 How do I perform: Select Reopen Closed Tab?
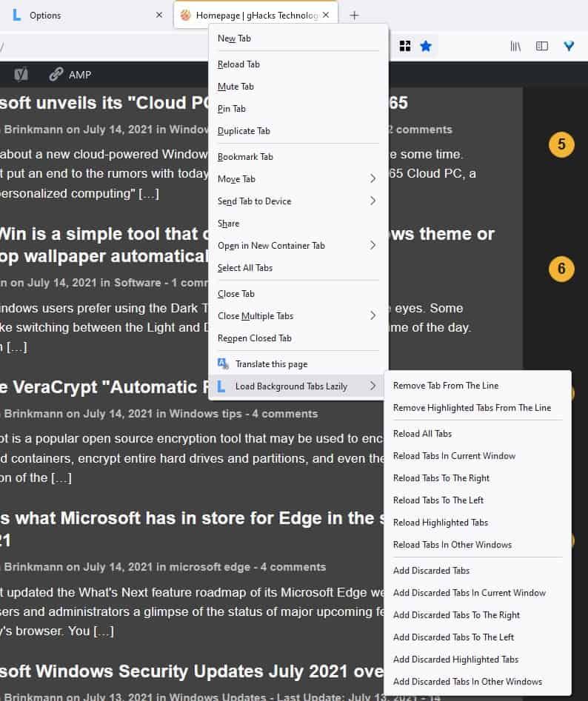coord(298,338)
